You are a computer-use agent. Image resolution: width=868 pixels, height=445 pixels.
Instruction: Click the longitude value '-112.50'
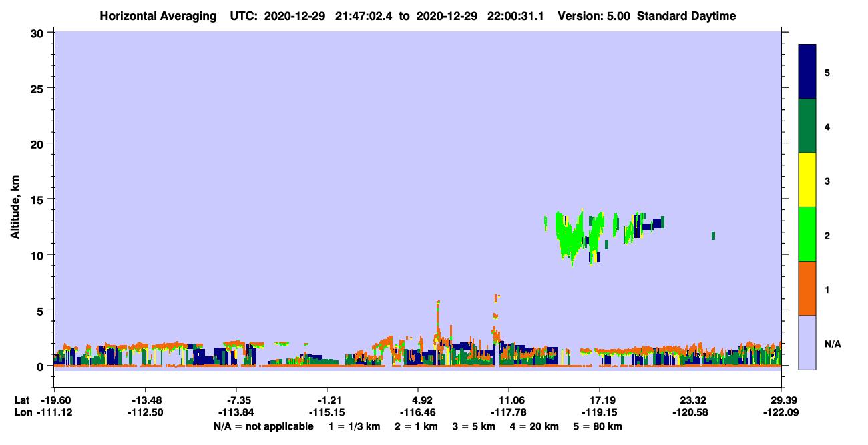pos(145,412)
